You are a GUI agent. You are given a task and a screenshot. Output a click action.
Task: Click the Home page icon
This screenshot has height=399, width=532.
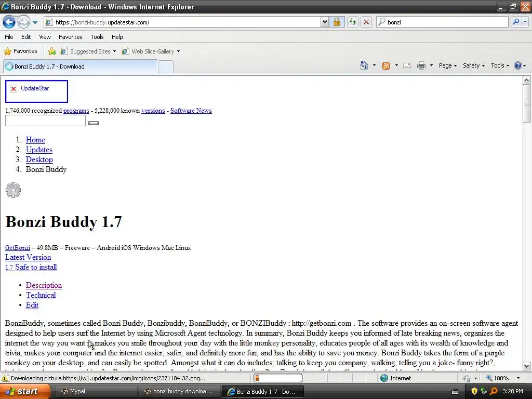click(x=364, y=65)
